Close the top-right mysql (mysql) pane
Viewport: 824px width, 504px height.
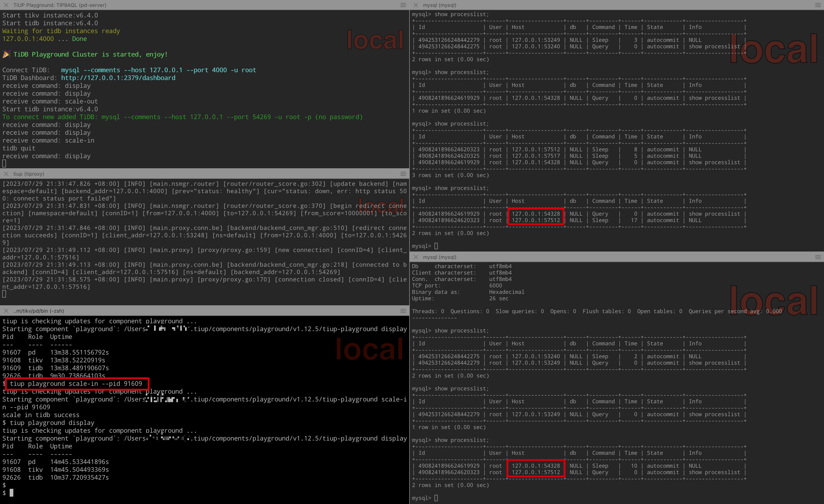pyautogui.click(x=416, y=5)
